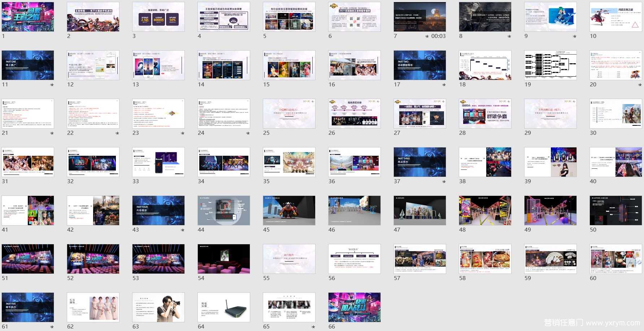Select slide 26 thumbnail
The height and width of the screenshot is (331, 644).
(354, 114)
